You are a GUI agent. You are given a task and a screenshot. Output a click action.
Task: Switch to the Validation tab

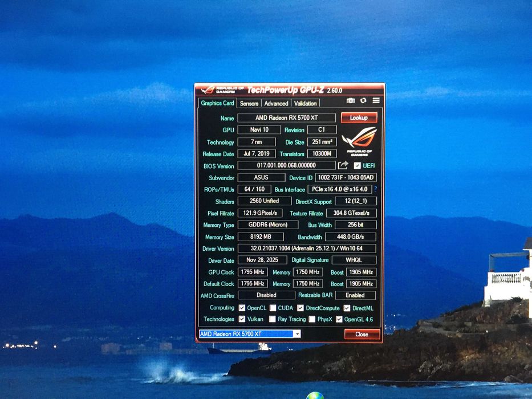tap(306, 103)
